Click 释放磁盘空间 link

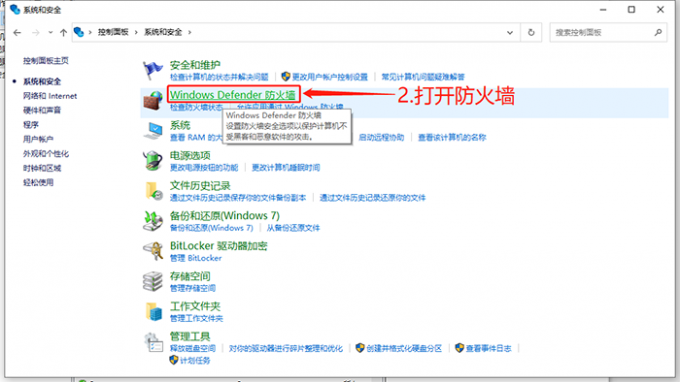pos(193,348)
